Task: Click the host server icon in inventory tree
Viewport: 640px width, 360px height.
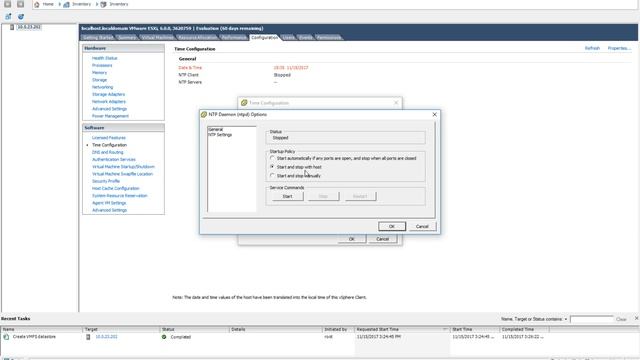Action: (12, 27)
